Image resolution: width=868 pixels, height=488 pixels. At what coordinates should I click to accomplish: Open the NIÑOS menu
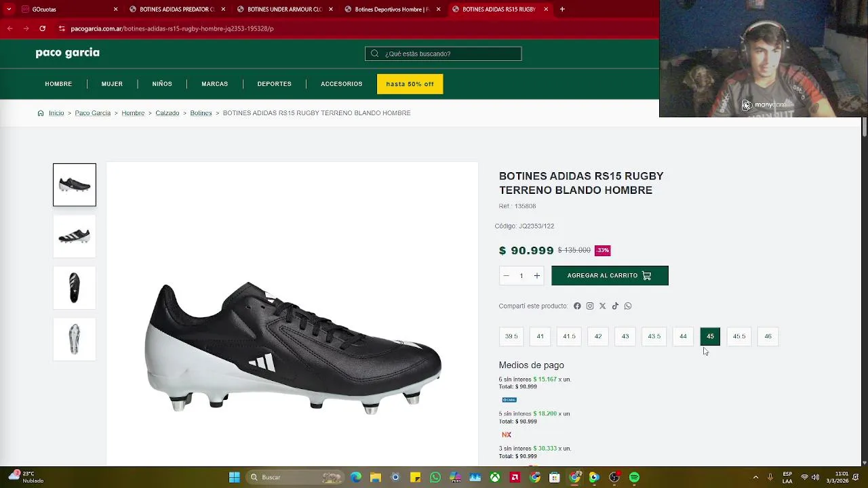point(162,84)
